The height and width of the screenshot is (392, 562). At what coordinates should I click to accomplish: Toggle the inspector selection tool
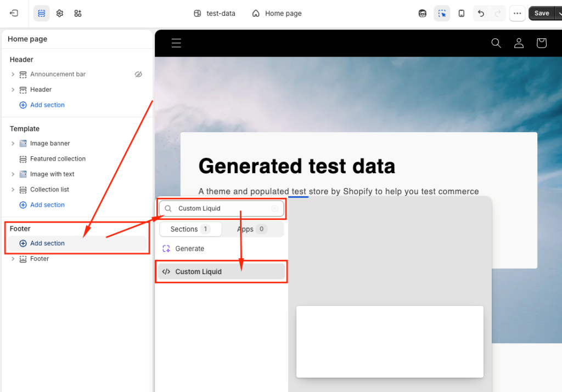[442, 13]
